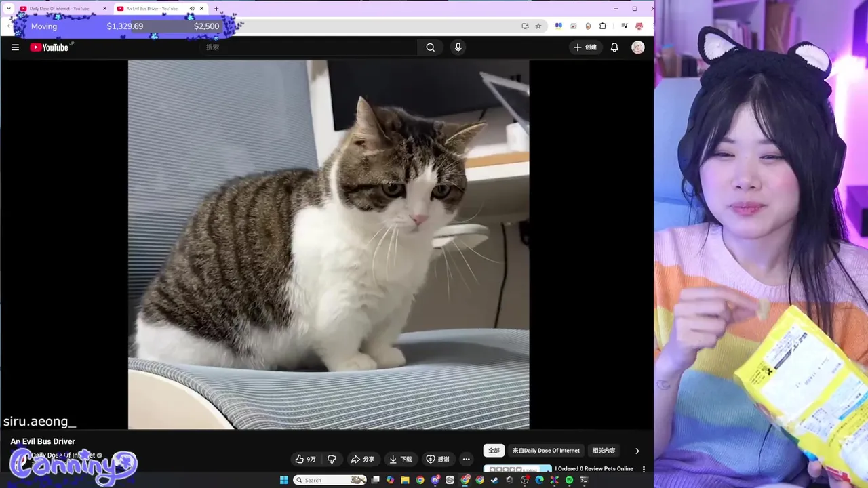Open the media control music note icon
This screenshot has width=868, height=488.
(x=625, y=26)
